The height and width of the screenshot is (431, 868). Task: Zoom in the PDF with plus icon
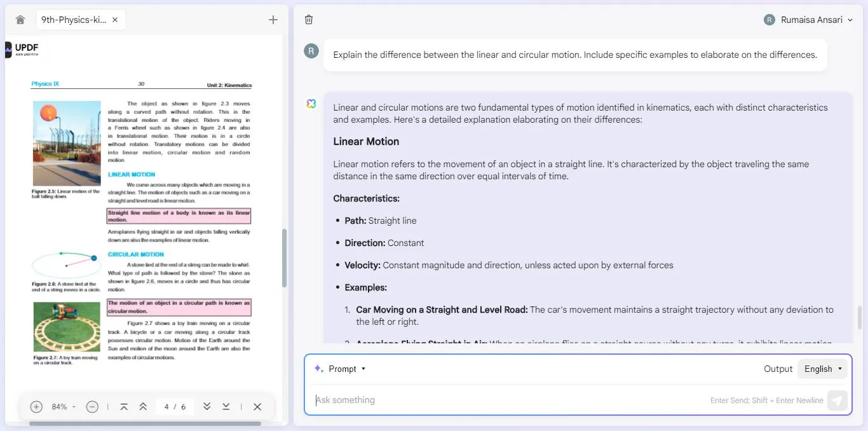click(36, 407)
